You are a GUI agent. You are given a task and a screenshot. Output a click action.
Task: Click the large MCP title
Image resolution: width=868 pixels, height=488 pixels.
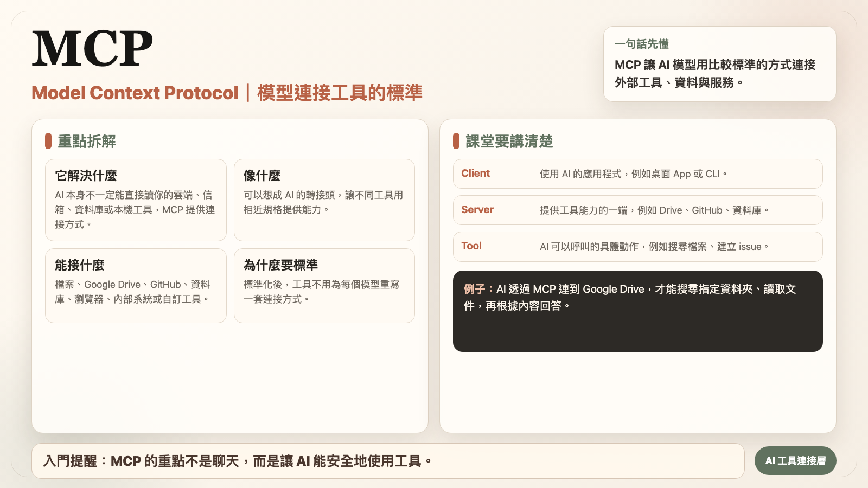coord(92,49)
